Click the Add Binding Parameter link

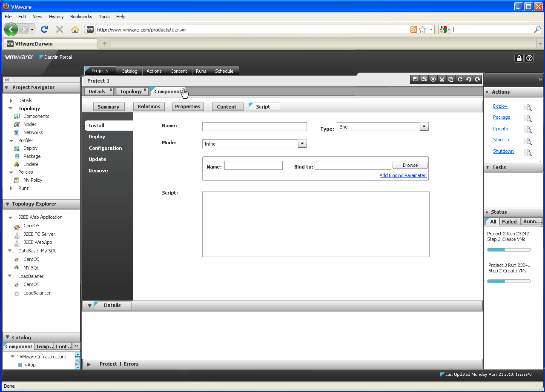pos(402,175)
